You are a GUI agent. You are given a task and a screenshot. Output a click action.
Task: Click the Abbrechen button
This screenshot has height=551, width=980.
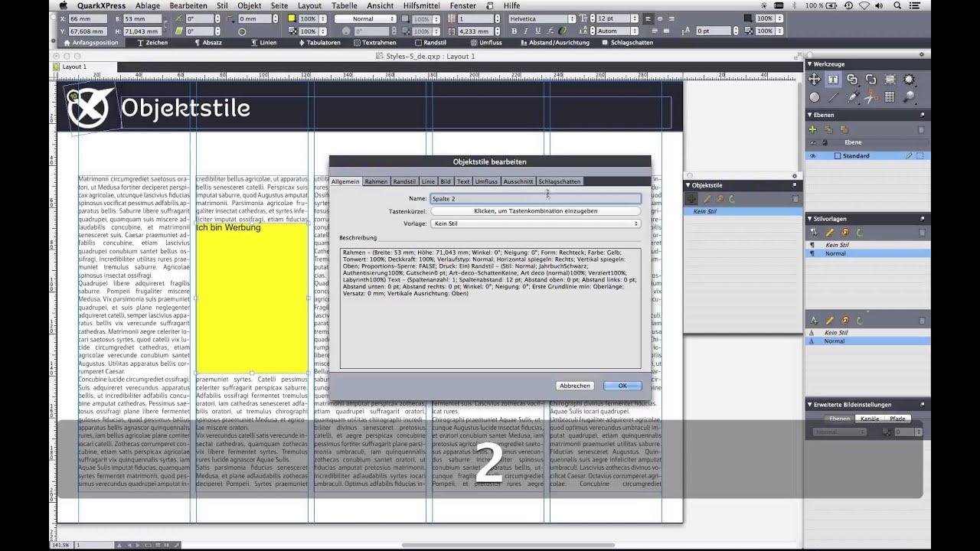tap(574, 386)
